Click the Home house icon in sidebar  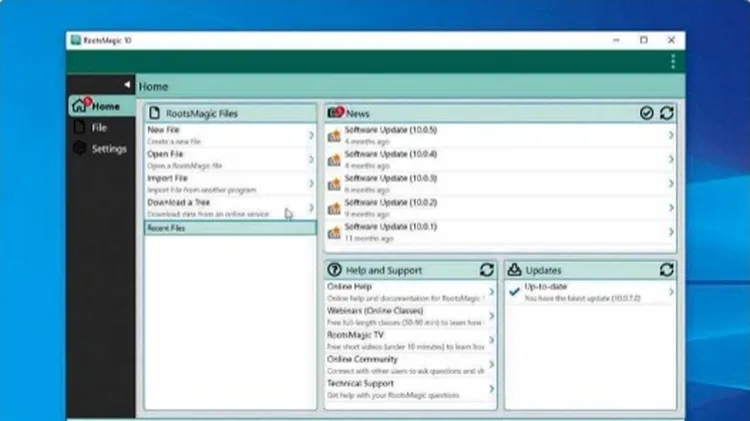[79, 106]
